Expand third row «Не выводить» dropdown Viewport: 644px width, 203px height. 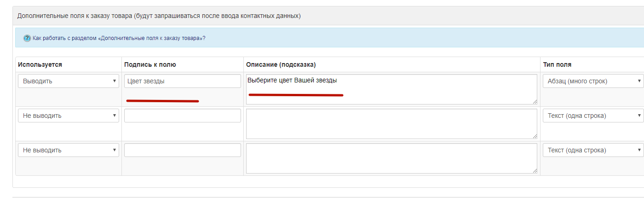point(68,150)
